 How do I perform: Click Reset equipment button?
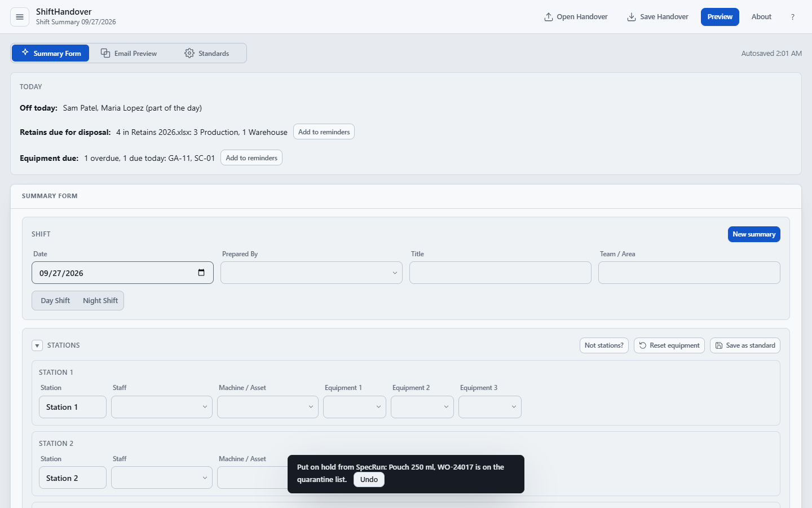click(669, 345)
